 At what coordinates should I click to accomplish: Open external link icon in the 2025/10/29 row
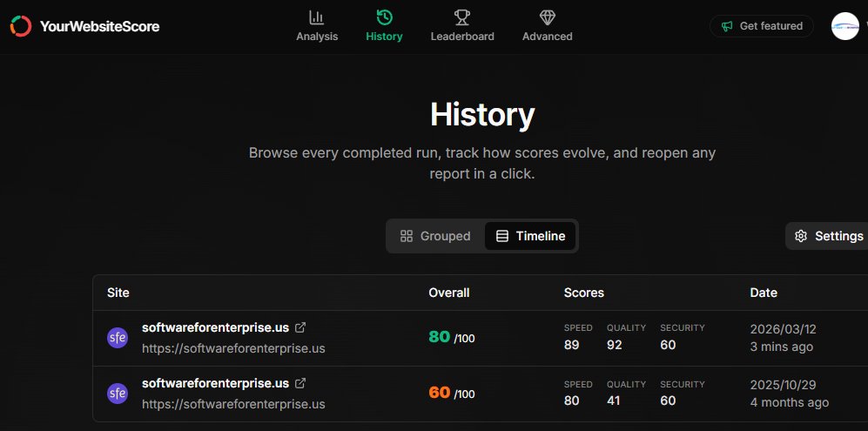300,383
